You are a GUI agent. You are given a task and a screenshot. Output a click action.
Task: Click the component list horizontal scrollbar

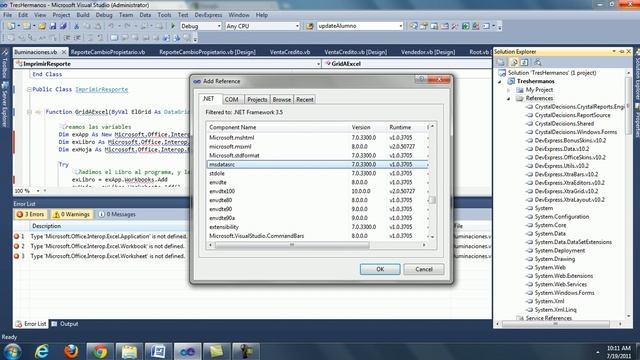pyautogui.click(x=292, y=245)
